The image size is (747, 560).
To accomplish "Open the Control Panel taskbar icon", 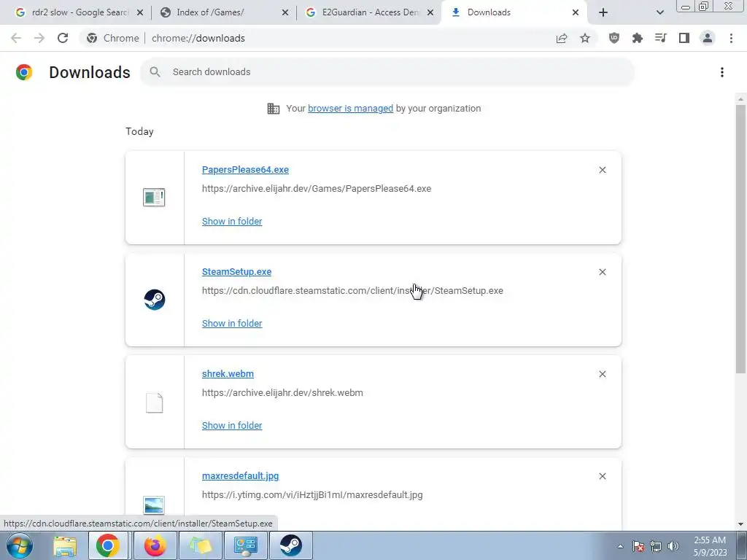I will click(x=246, y=545).
